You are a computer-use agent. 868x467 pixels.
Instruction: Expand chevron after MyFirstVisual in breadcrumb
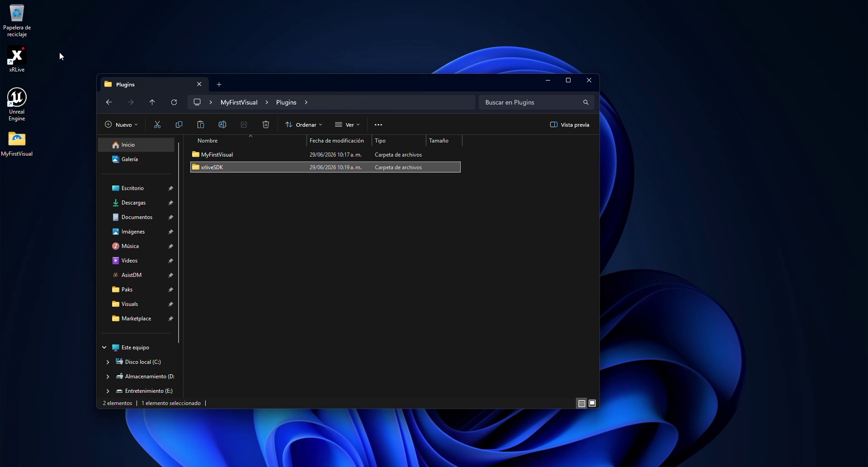coord(267,102)
